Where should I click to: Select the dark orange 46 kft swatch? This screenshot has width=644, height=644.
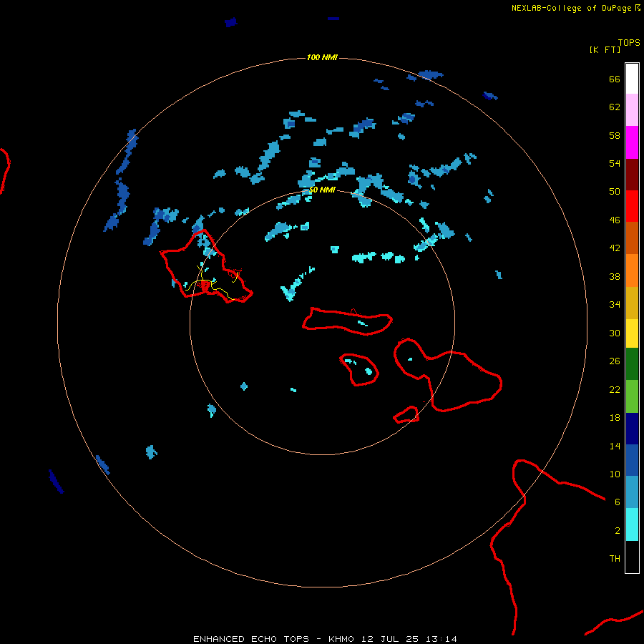pos(632,238)
